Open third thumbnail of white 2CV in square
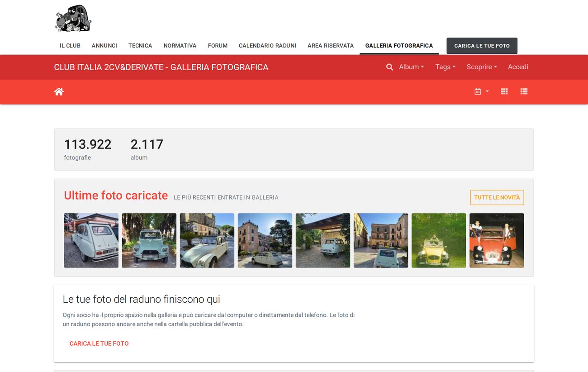This screenshot has width=588, height=372. (x=207, y=240)
